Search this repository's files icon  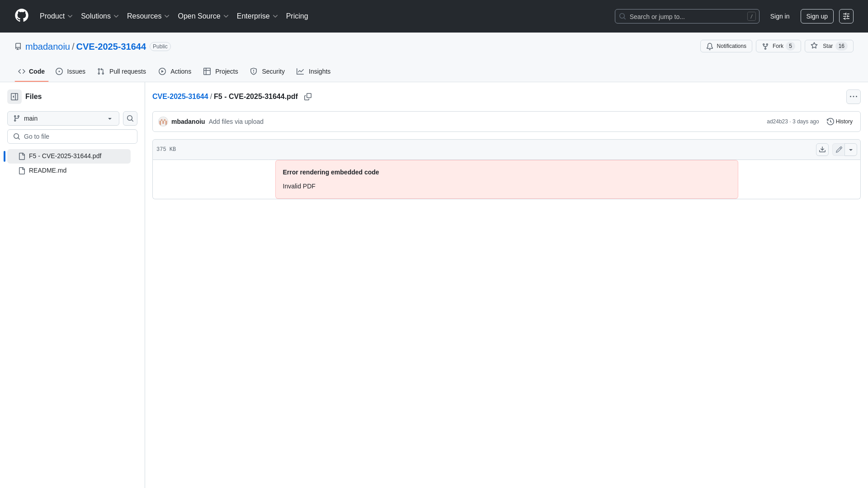point(130,118)
